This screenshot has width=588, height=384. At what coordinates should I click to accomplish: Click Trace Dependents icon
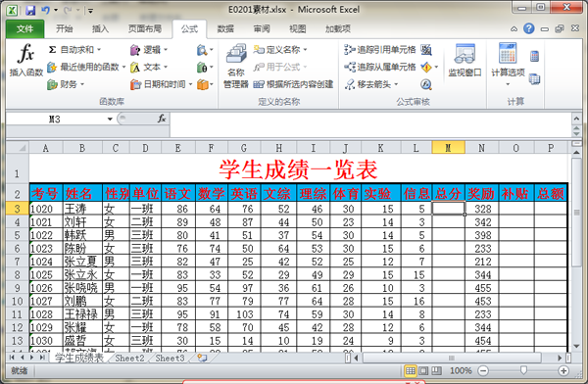[x=349, y=67]
